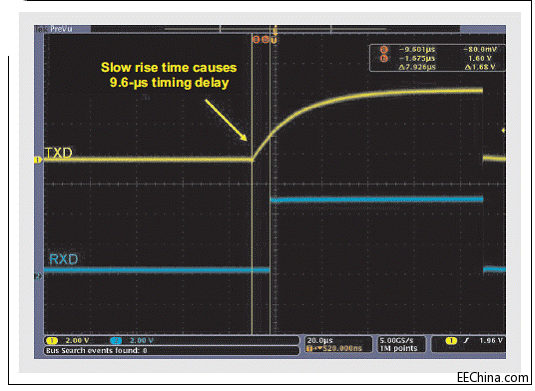Image resolution: width=535 pixels, height=391 pixels.
Task: Click the cursor readout box showing Δ7.926µs
Action: 437,58
